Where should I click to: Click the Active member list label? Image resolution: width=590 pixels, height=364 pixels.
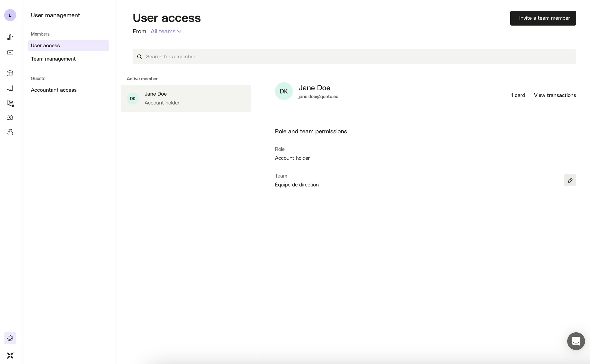coord(142,79)
